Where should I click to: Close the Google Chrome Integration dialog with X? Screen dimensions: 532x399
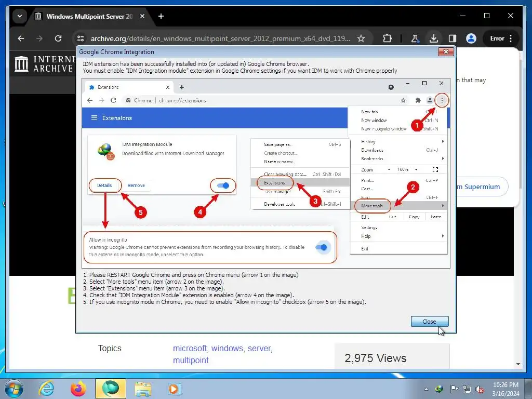[446, 51]
